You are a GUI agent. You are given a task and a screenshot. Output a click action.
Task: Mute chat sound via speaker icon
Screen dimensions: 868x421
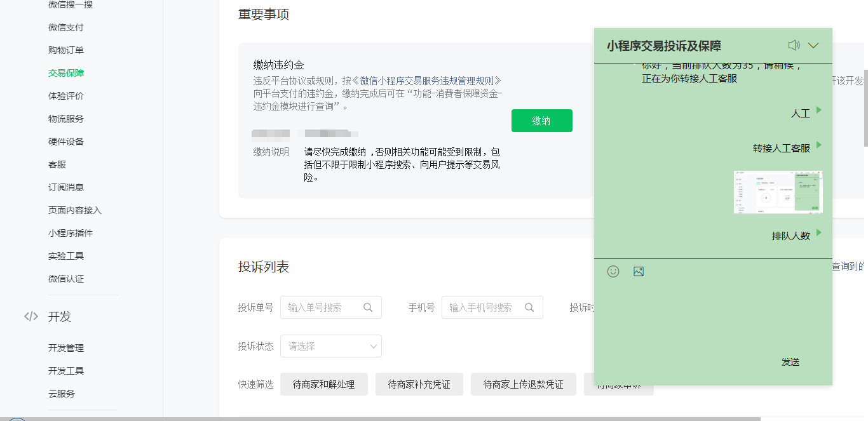point(794,45)
